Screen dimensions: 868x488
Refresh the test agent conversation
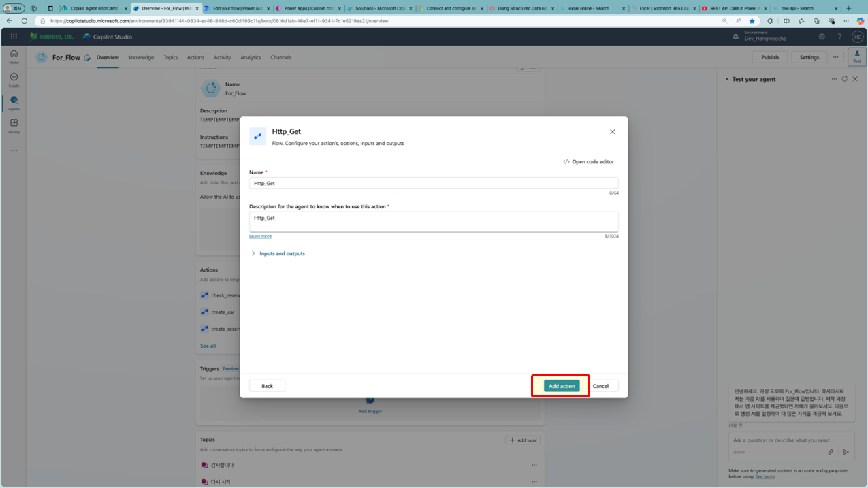point(845,79)
